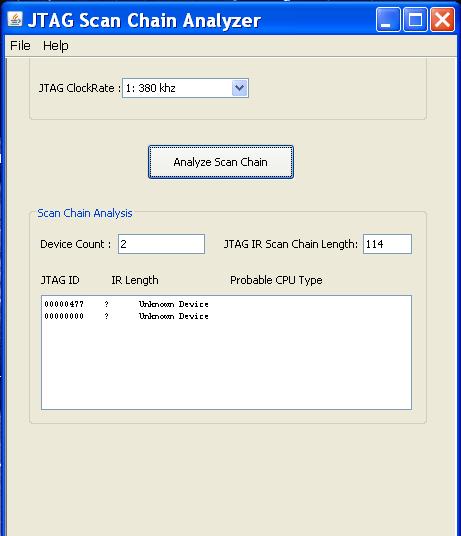Viewport: 461px width, 536px height.
Task: Close the JTAG Scan Chain Analyzer window
Action: click(443, 20)
